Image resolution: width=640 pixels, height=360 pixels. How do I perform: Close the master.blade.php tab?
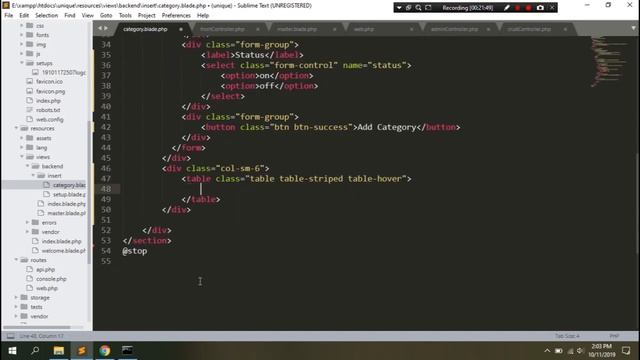click(334, 29)
